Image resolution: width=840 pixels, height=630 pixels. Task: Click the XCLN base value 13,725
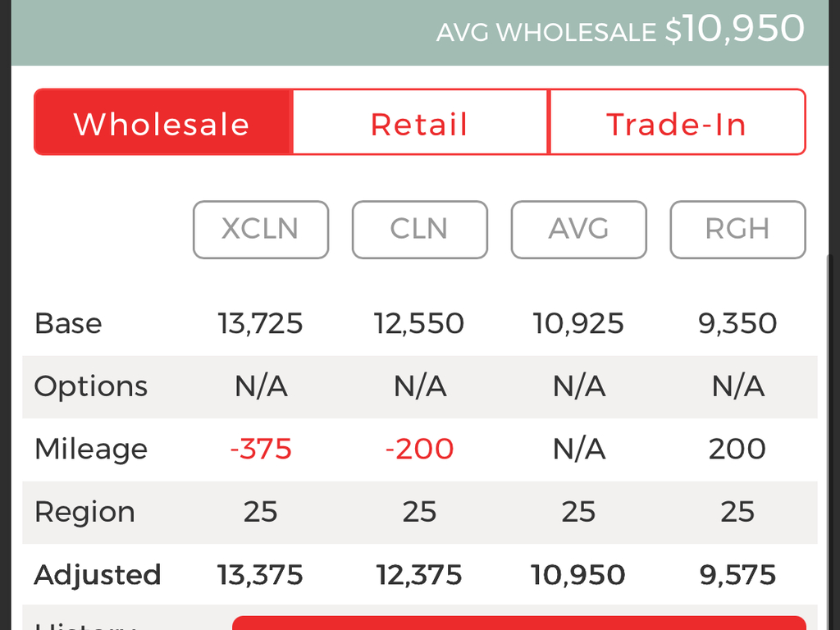[260, 323]
